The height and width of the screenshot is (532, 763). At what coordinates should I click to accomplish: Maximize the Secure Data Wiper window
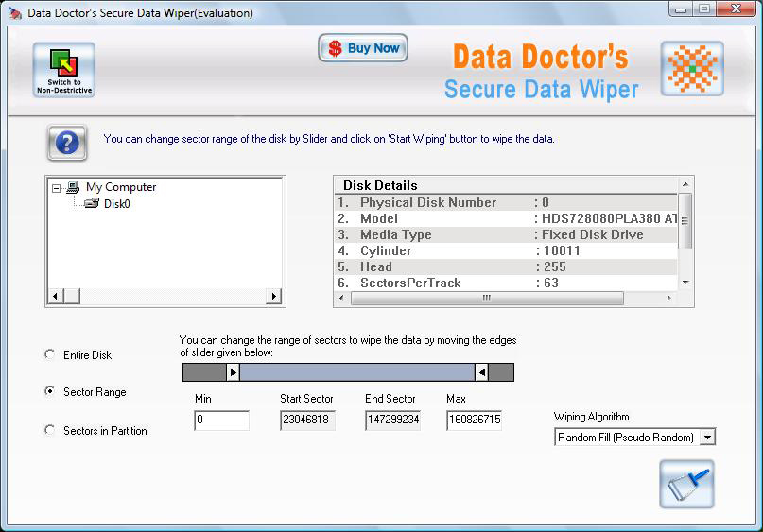coord(703,9)
